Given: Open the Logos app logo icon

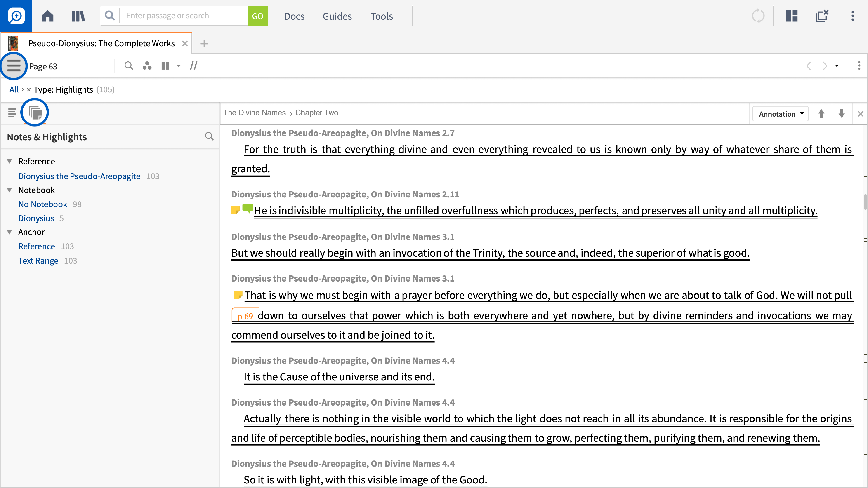Looking at the screenshot, I should click(16, 16).
